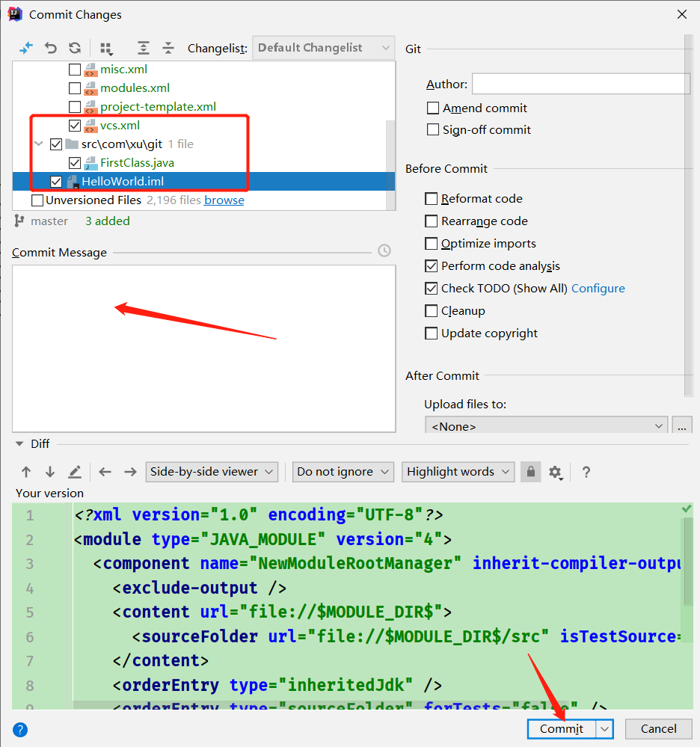This screenshot has height=747, width=700.
Task: Click the Configure TODO link
Action: click(x=598, y=288)
